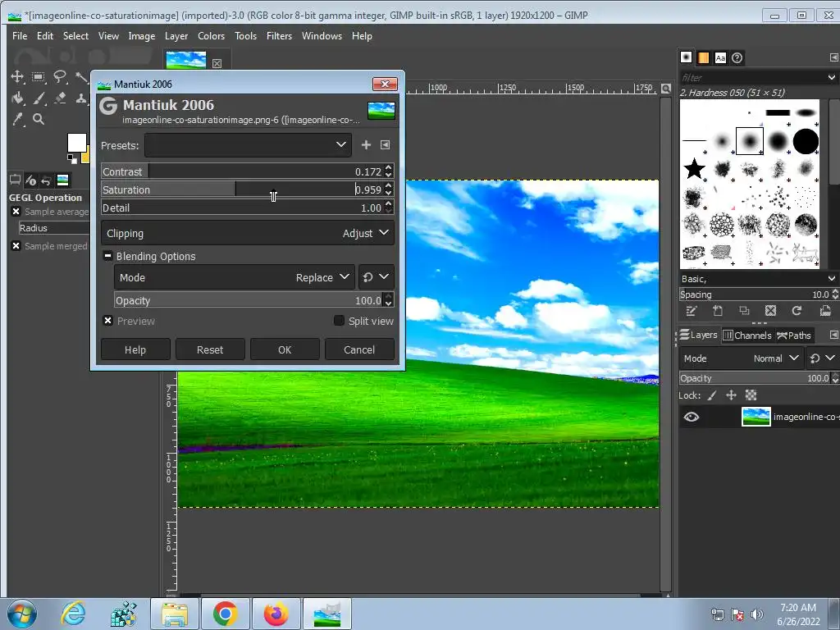Click Open brush as image icon
Image resolution: width=840 pixels, height=630 pixels.
point(825,311)
